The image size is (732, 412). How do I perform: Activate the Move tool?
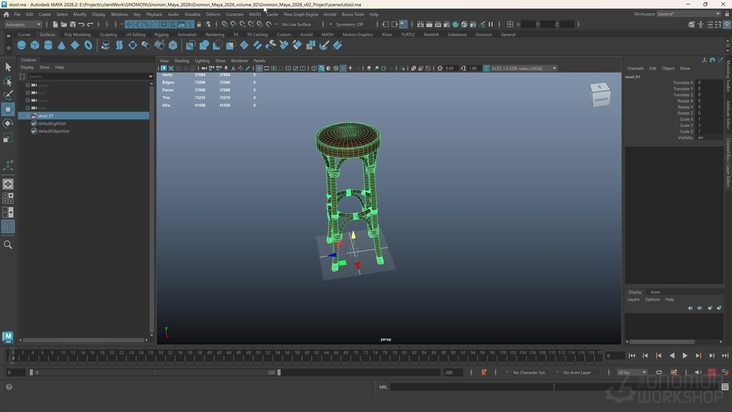click(x=8, y=109)
